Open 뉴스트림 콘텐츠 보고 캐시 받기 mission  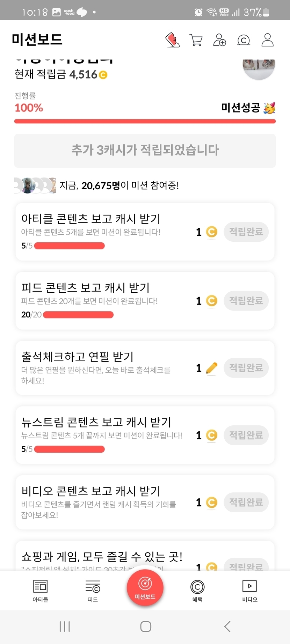click(96, 422)
